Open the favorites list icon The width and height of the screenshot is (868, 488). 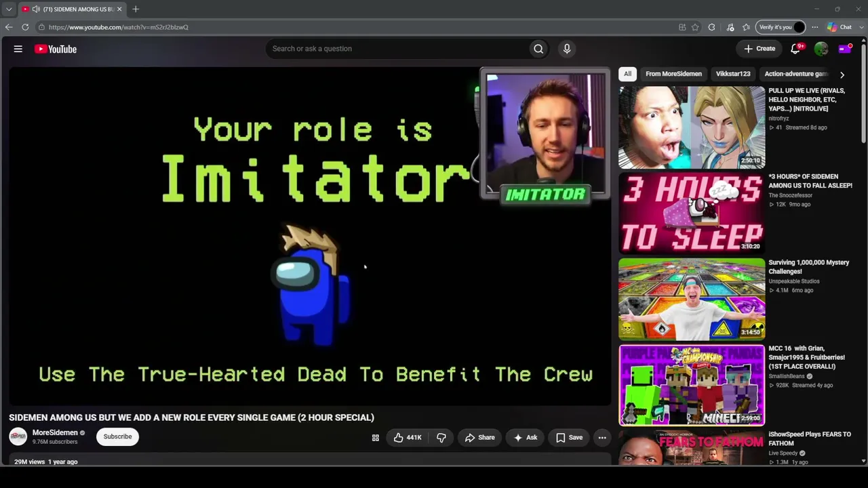pyautogui.click(x=747, y=27)
